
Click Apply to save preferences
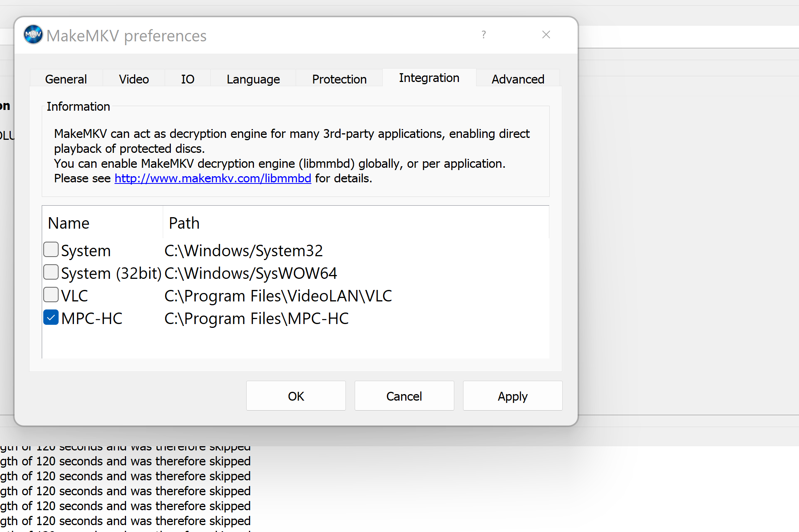pyautogui.click(x=512, y=396)
